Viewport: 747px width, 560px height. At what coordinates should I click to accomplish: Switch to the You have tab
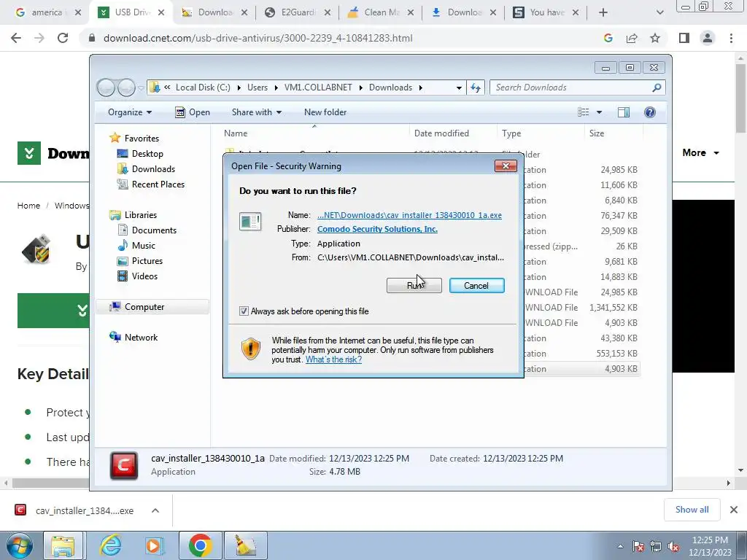click(x=546, y=12)
